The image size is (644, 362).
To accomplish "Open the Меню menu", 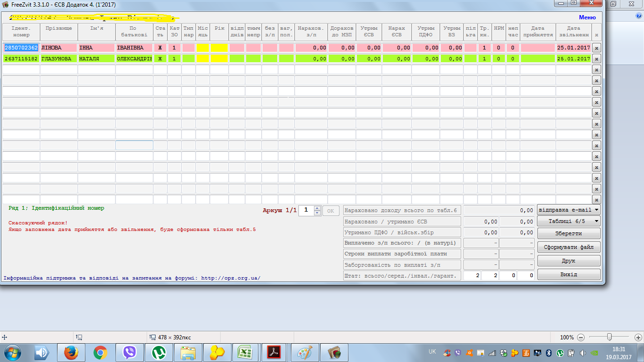I will tap(587, 17).
